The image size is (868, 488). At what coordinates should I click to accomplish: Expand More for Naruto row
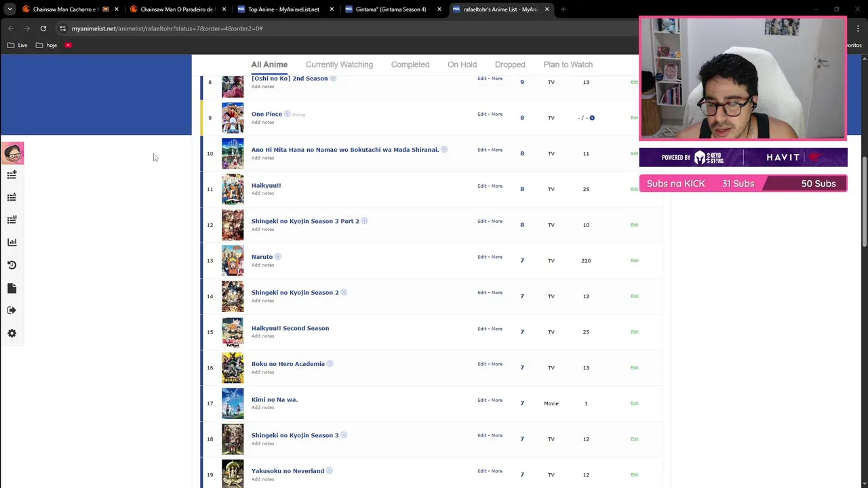[x=497, y=257]
